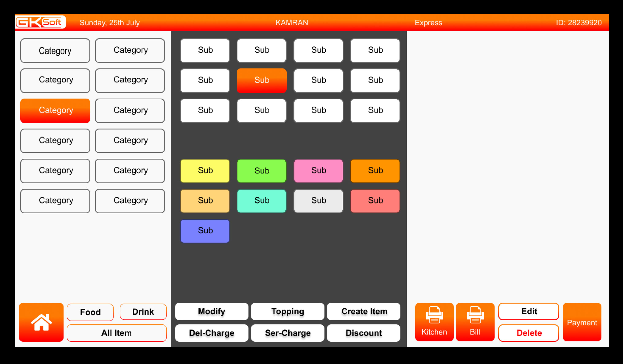Open the Payment screen

click(x=582, y=322)
